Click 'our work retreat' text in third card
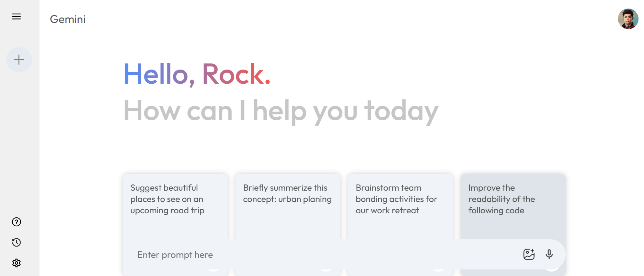Image resolution: width=644 pixels, height=276 pixels. [387, 211]
